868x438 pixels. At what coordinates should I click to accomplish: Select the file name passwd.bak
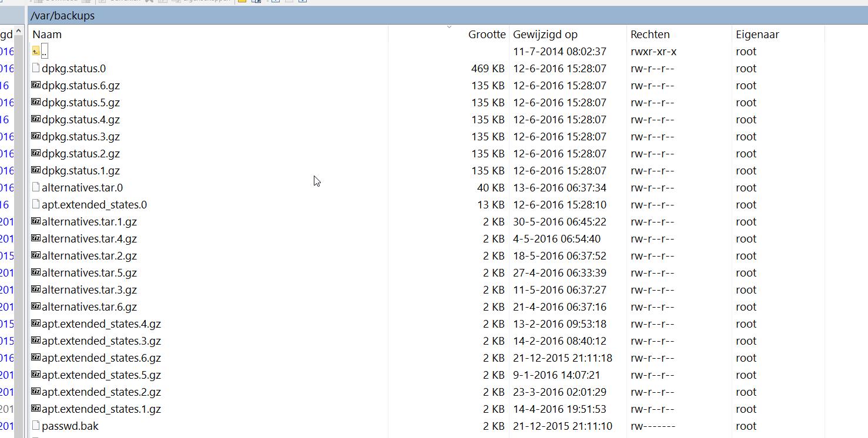70,426
